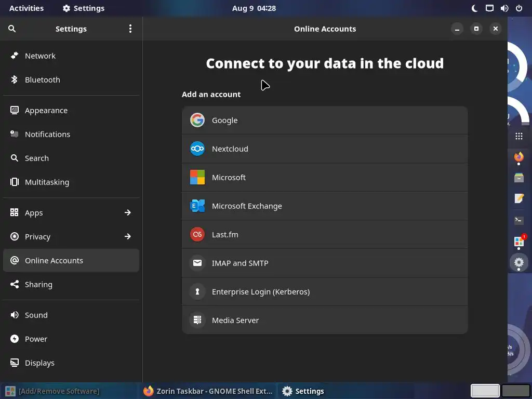The width and height of the screenshot is (532, 399).
Task: Select the Nextcloud logo icon
Action: tap(197, 149)
